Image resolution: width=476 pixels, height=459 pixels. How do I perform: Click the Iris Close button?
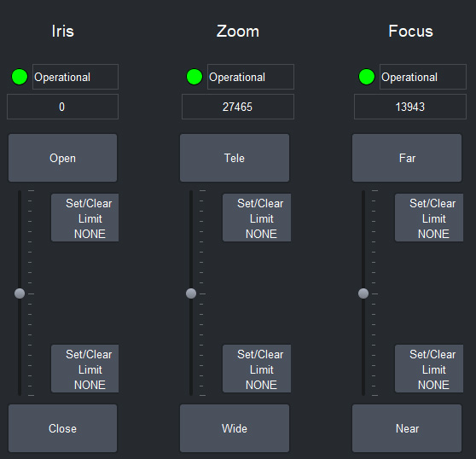pyautogui.click(x=62, y=428)
